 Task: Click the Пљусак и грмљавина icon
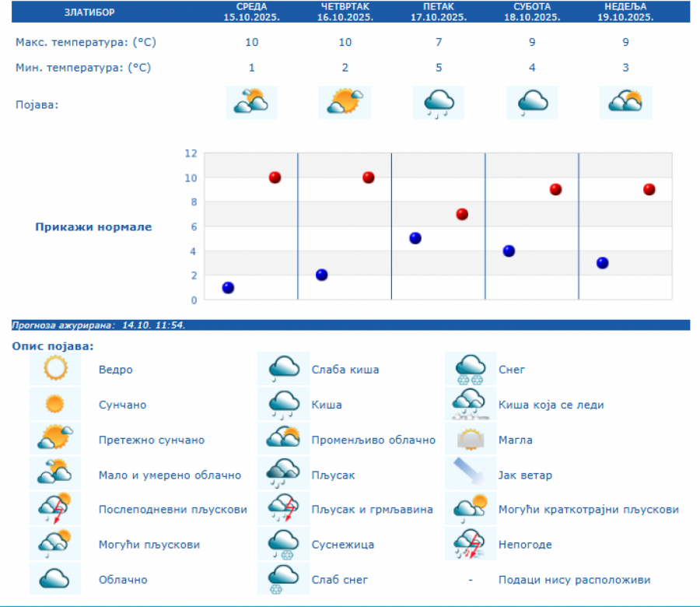pyautogui.click(x=284, y=509)
